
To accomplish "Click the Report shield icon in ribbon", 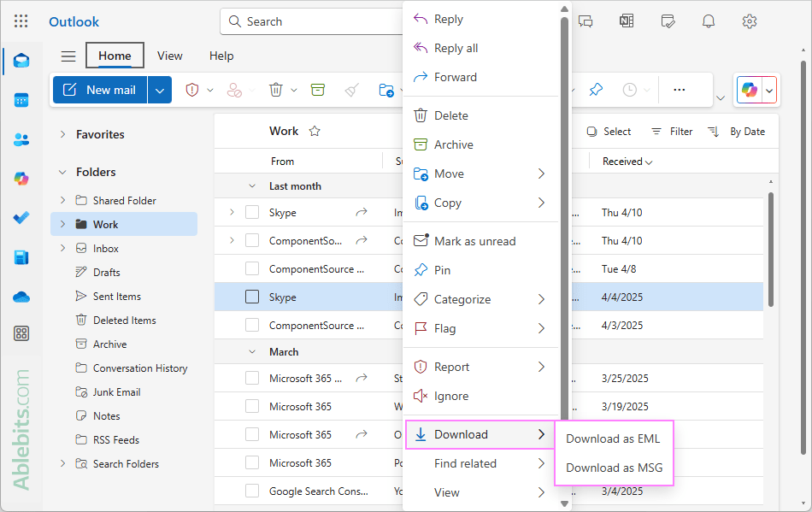I will (192, 90).
